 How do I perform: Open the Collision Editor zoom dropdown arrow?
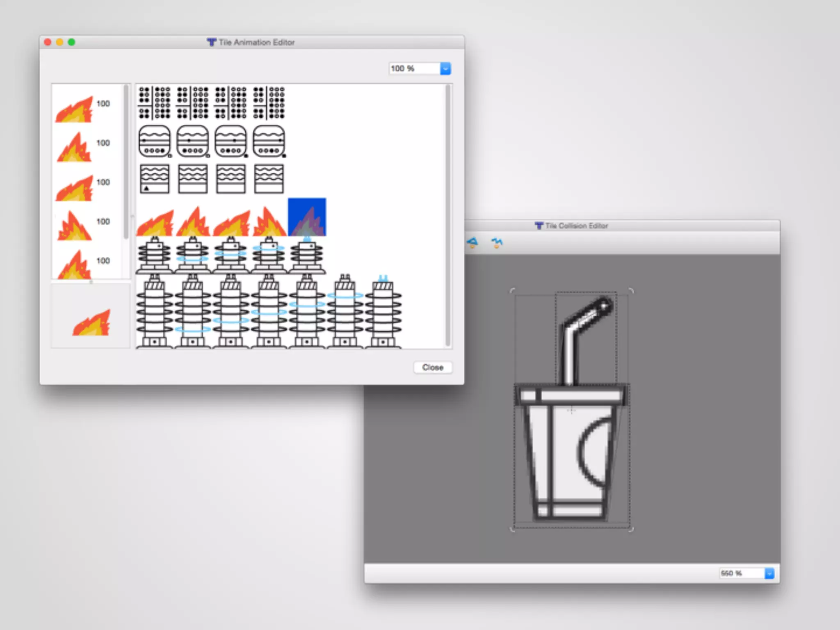(x=769, y=573)
